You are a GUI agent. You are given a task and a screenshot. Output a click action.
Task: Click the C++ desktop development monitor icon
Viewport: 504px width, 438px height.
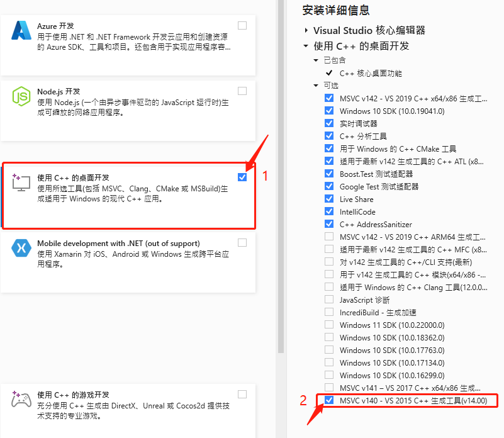pyautogui.click(x=21, y=183)
